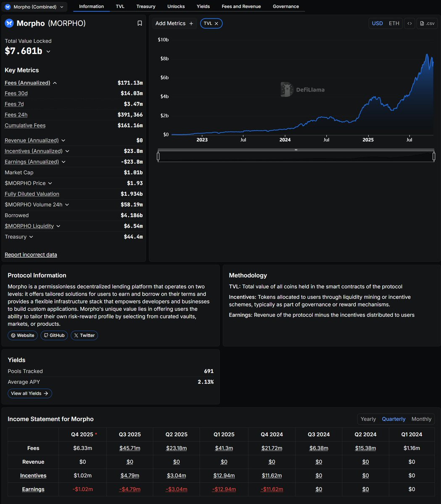Open the Governance tab
Image resolution: width=441 pixels, height=504 pixels.
coord(285,6)
